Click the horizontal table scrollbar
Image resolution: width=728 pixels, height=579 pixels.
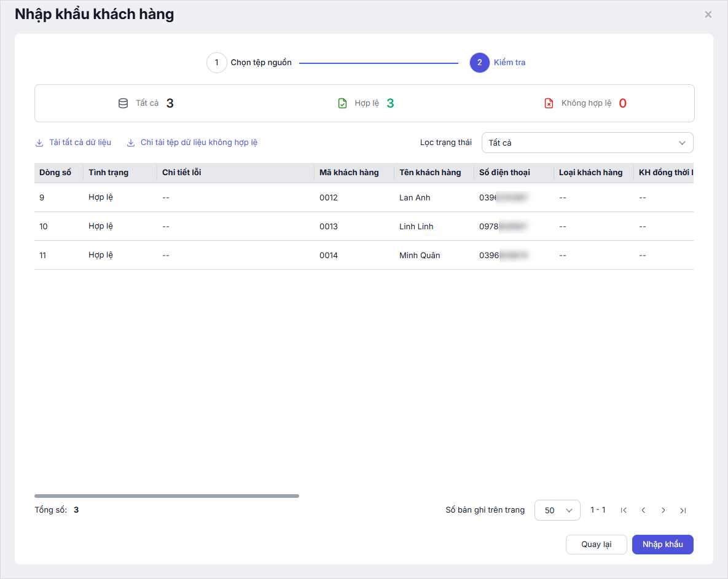point(166,495)
